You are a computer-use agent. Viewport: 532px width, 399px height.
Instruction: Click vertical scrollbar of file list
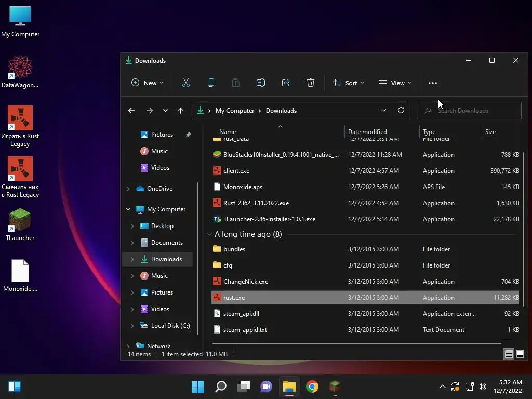click(x=525, y=229)
